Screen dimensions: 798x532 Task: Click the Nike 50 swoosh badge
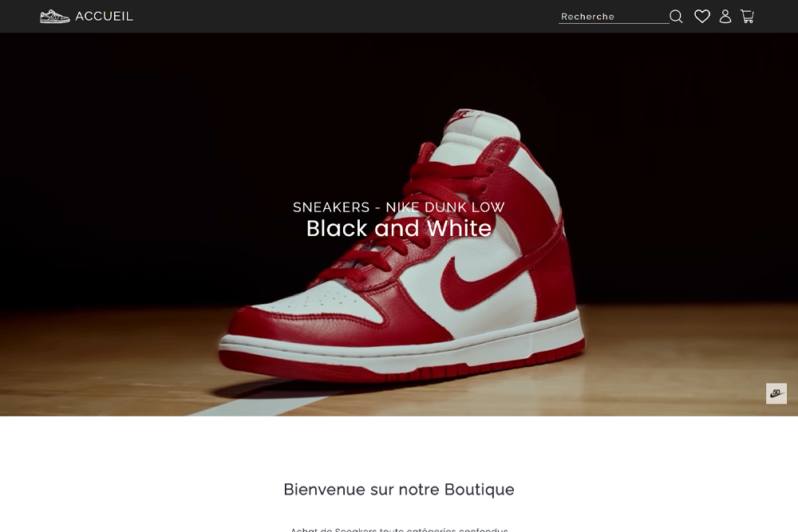[x=776, y=393]
